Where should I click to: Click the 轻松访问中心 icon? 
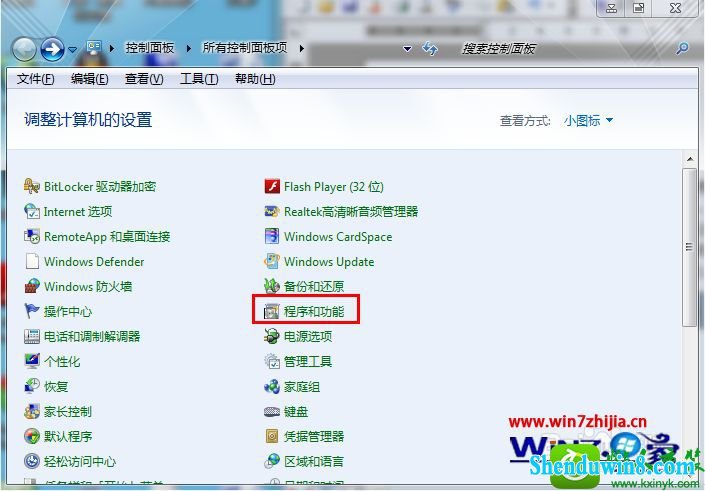31,461
